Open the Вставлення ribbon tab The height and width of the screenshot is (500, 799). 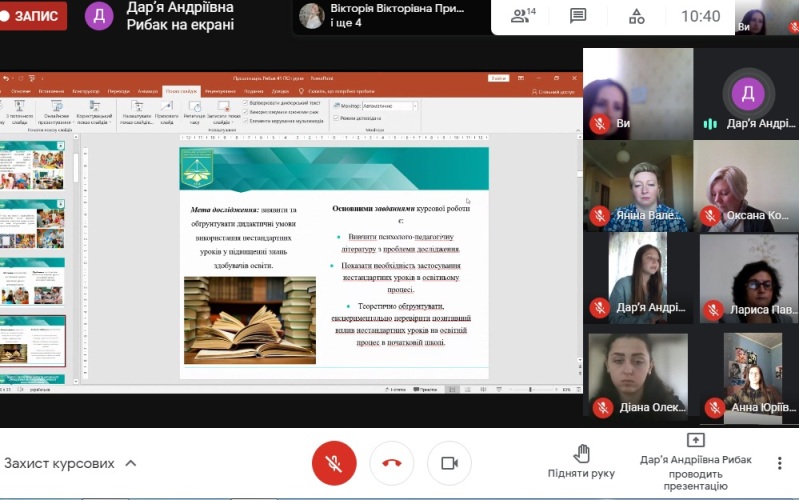click(51, 91)
